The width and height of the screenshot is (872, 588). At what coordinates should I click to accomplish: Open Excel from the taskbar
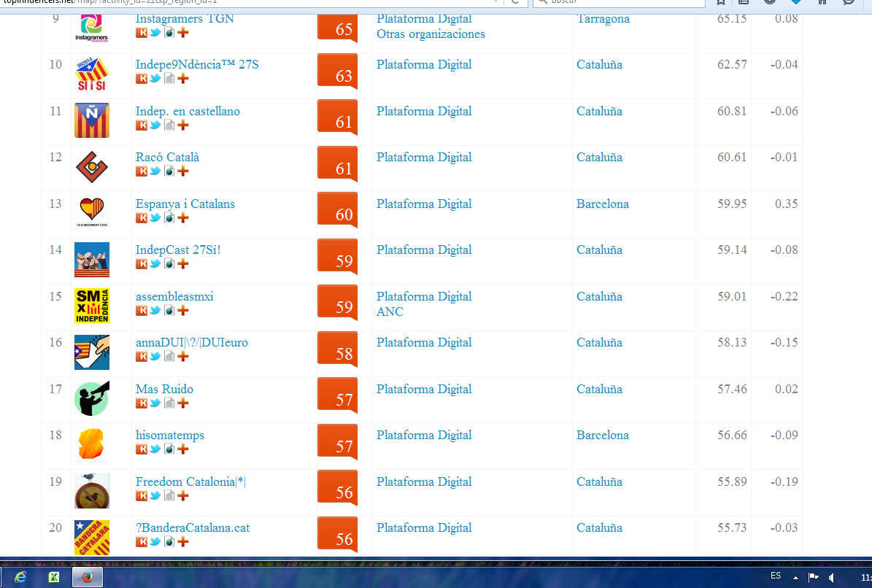tap(53, 577)
